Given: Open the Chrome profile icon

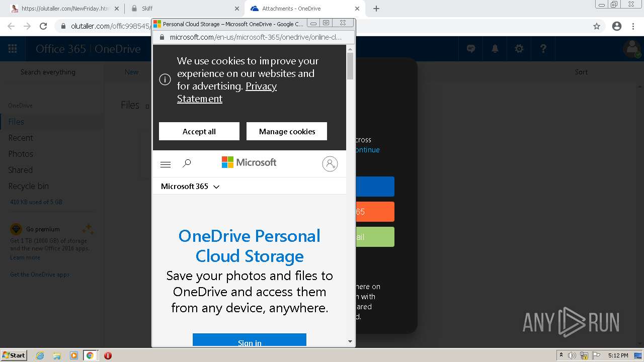Looking at the screenshot, I should coord(617,26).
